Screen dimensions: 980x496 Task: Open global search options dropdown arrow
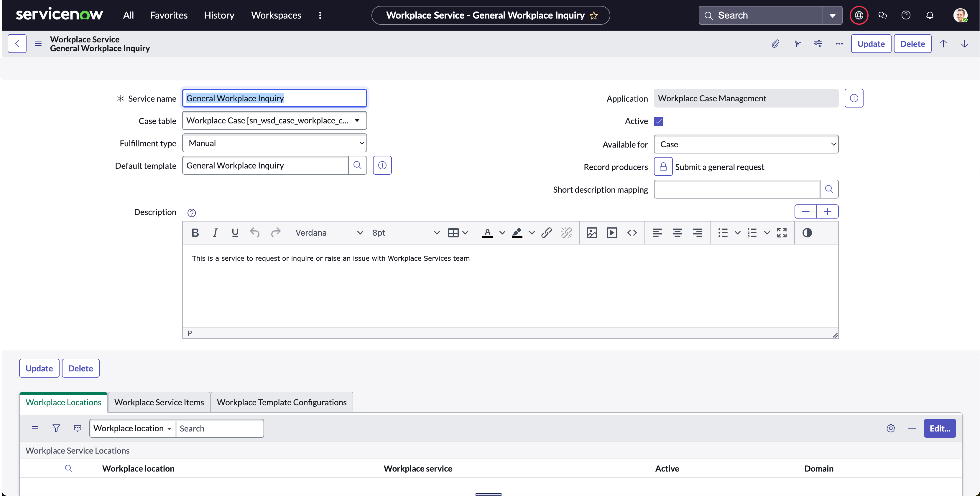pos(832,16)
